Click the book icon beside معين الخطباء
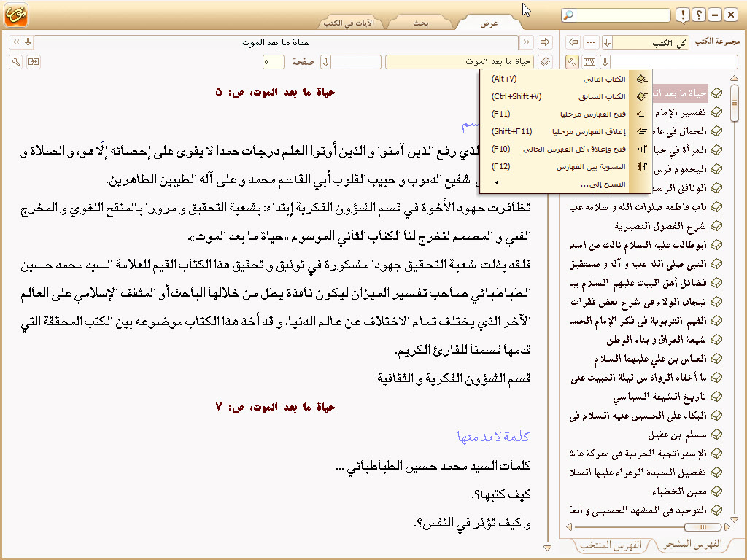 click(716, 491)
